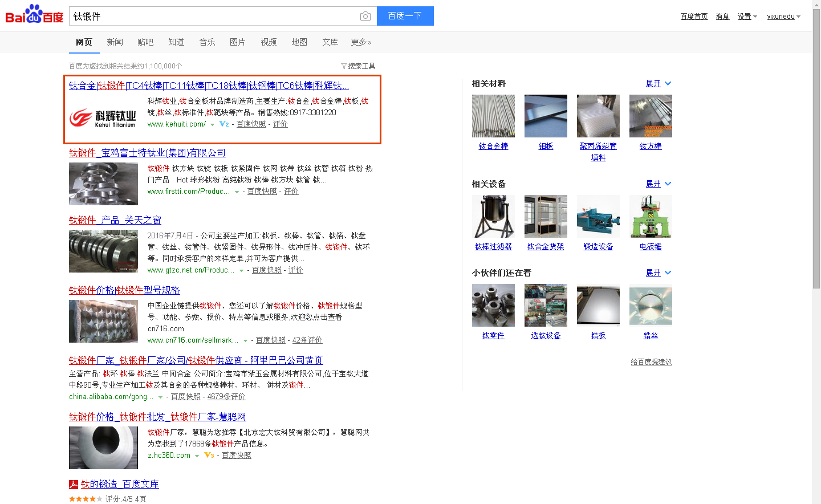Open 锆板 thumbnail image

598,306
